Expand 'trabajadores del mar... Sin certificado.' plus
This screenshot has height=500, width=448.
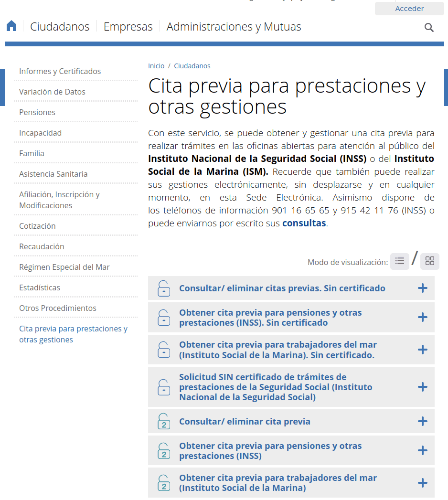423,350
